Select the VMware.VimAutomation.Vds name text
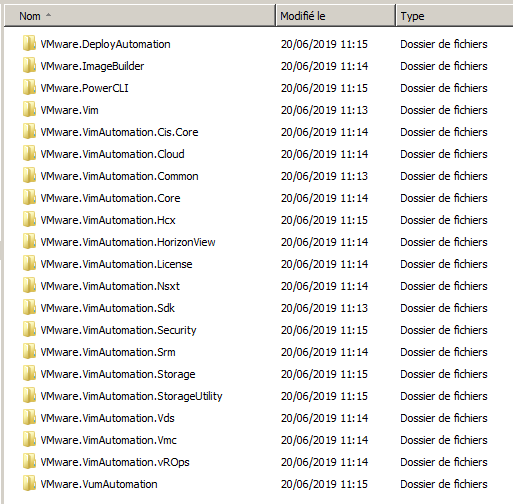The width and height of the screenshot is (513, 504). (107, 418)
